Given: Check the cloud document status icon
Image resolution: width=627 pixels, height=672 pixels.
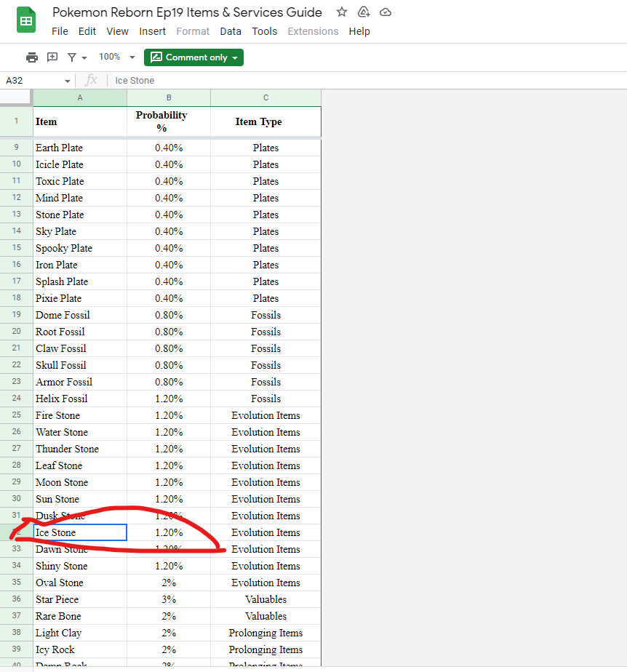Looking at the screenshot, I should pos(386,12).
